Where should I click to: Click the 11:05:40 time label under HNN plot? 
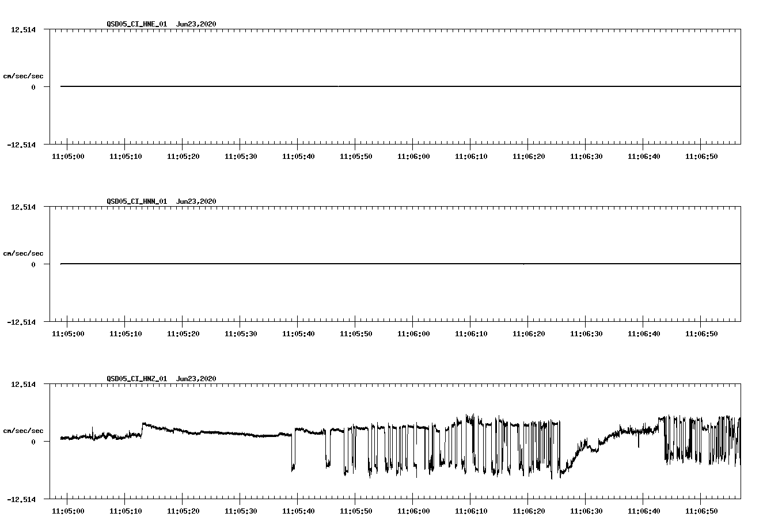point(298,334)
